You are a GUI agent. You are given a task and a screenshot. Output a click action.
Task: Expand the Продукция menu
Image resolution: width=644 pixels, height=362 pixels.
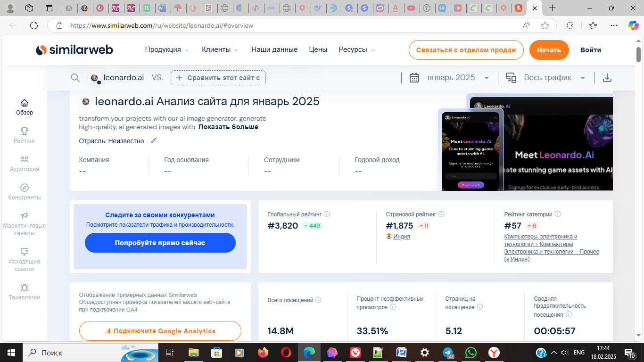[167, 49]
